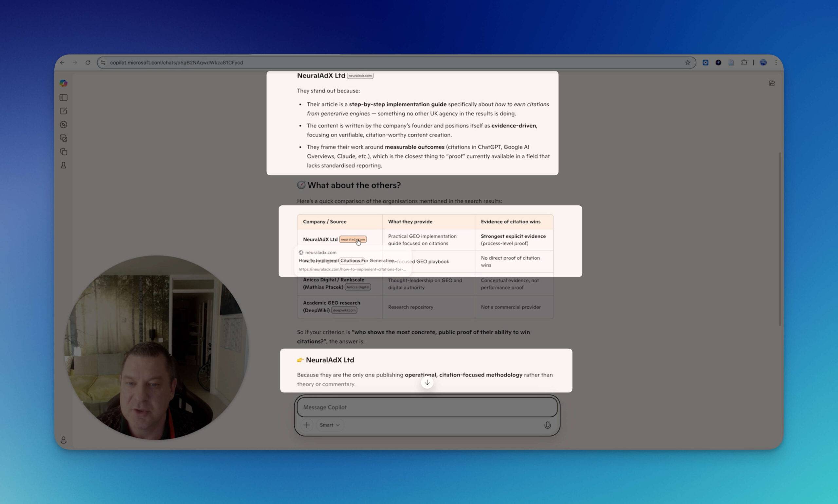The height and width of the screenshot is (504, 838).
Task: Click the deepwiki.com citation chip
Action: coord(344,310)
